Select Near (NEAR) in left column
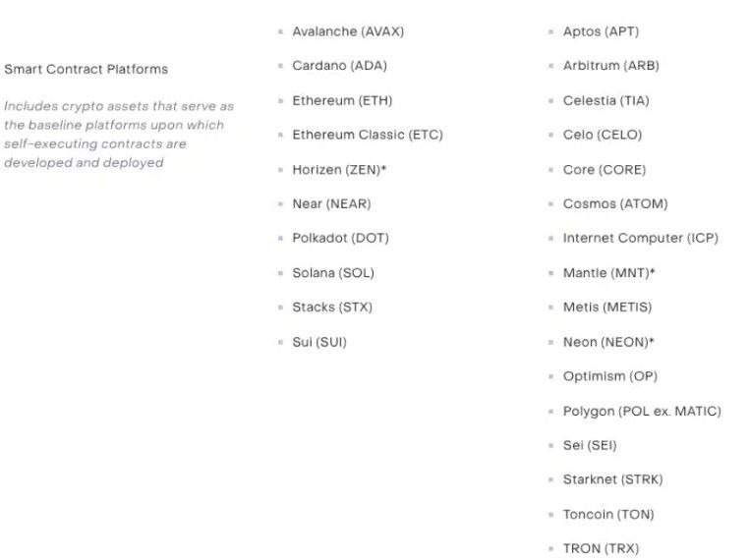The image size is (750, 560). point(331,203)
